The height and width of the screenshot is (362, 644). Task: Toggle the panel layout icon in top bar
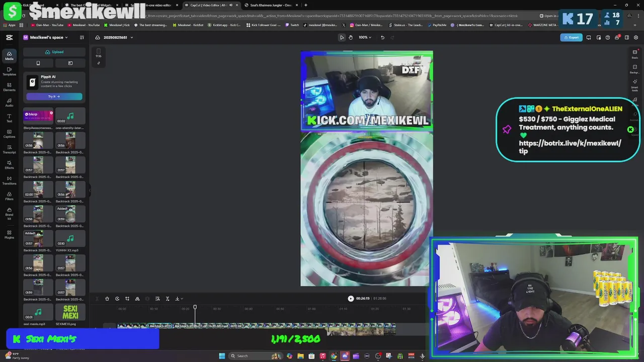pyautogui.click(x=626, y=37)
